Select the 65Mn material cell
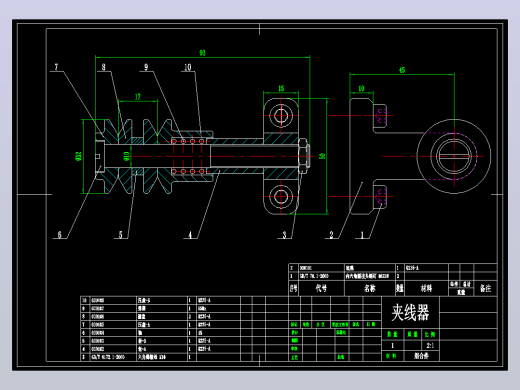This screenshot has height=390, width=520. point(202,308)
